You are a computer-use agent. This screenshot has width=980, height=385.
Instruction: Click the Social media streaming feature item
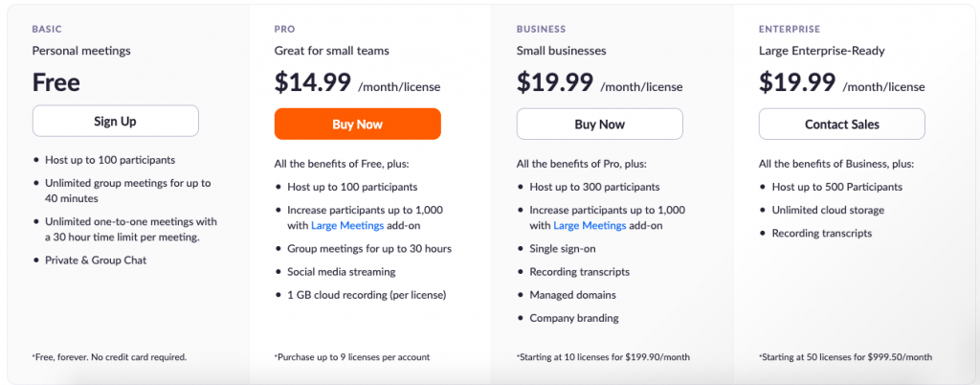coord(342,272)
